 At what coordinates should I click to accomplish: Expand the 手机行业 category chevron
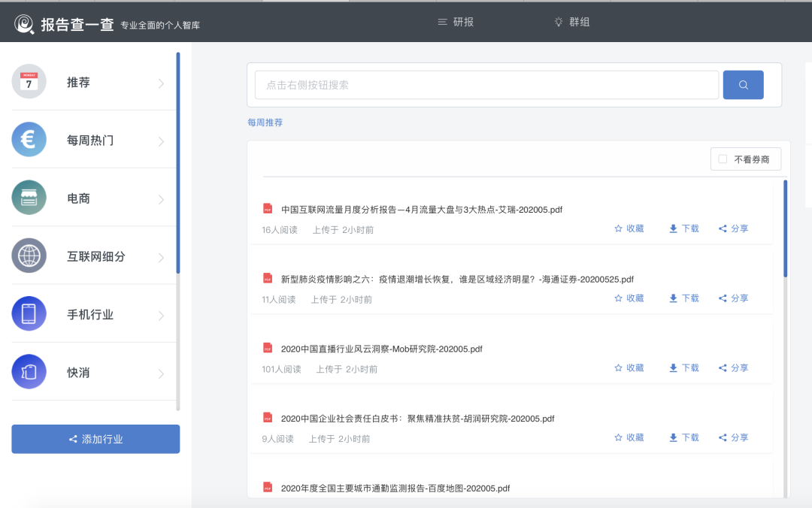point(161,316)
